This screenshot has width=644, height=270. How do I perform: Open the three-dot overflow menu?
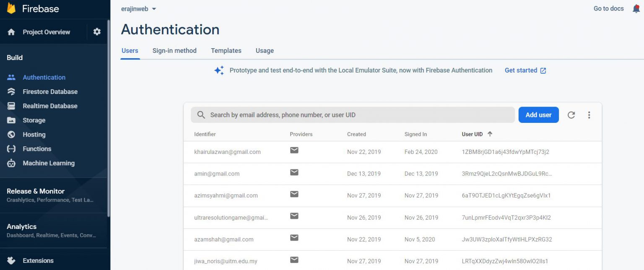tap(589, 115)
